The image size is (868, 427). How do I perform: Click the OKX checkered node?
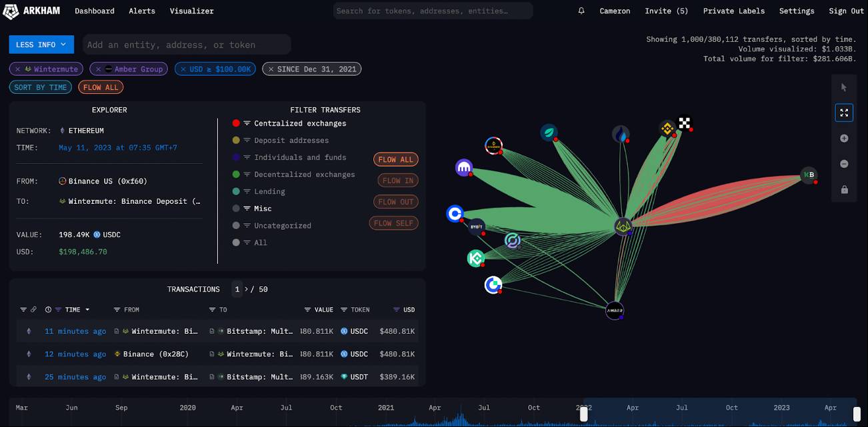pos(685,123)
